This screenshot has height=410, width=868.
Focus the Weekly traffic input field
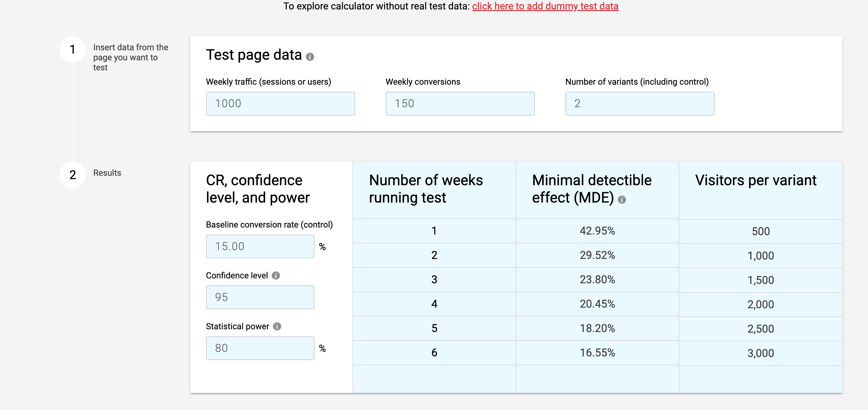(x=280, y=104)
